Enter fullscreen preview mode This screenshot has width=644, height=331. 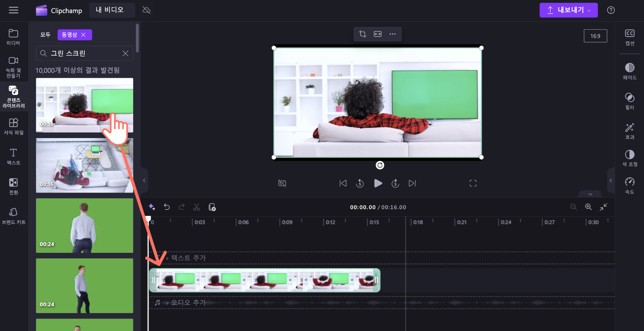tap(473, 183)
